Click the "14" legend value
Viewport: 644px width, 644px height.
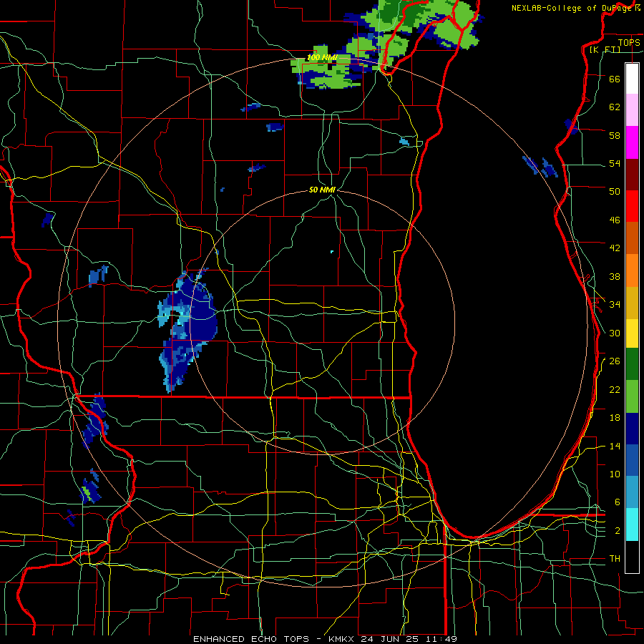615,447
